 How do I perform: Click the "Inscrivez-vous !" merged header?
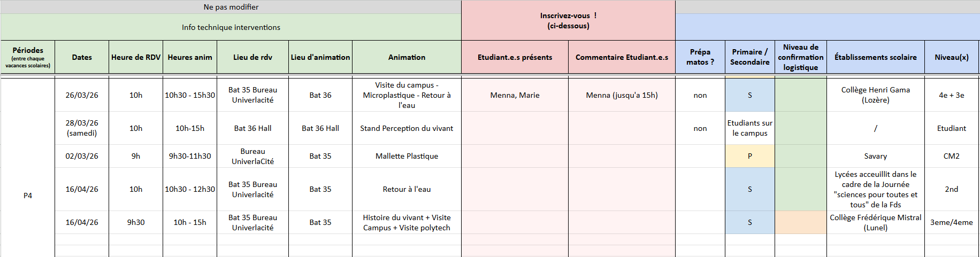(568, 20)
